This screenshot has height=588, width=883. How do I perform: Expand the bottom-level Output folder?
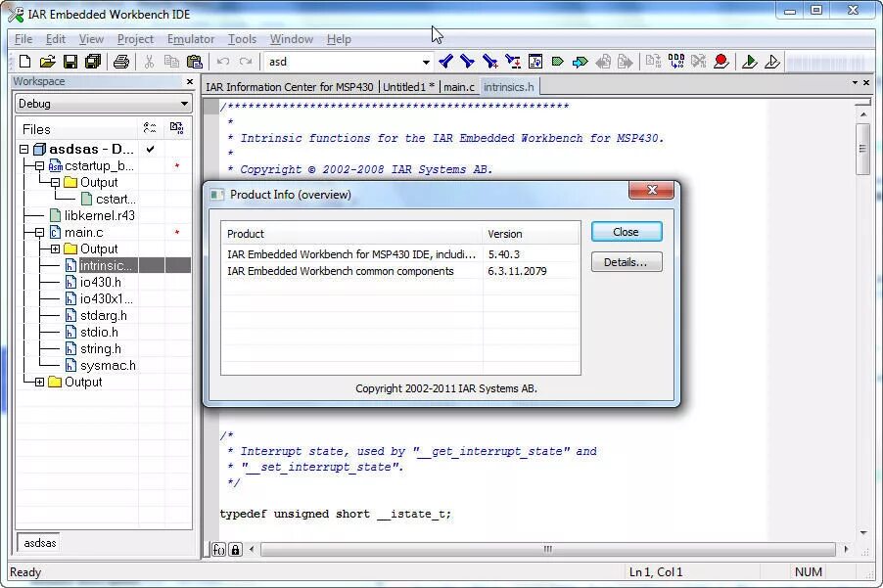(x=39, y=383)
